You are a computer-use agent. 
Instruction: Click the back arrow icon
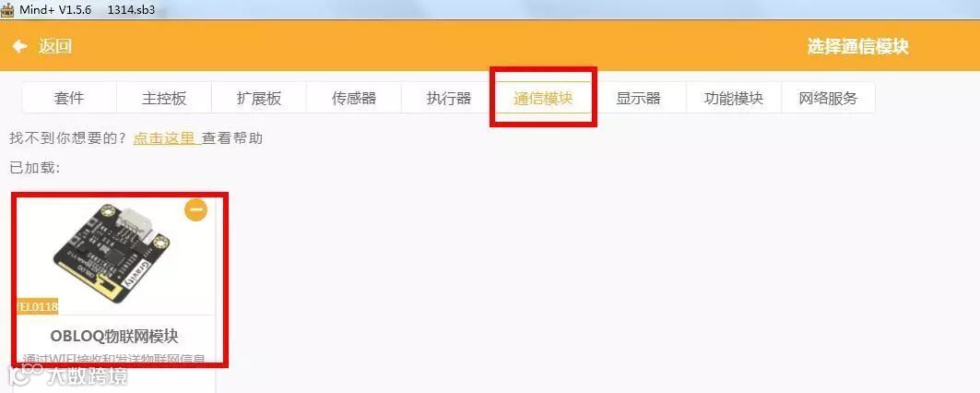(20, 46)
